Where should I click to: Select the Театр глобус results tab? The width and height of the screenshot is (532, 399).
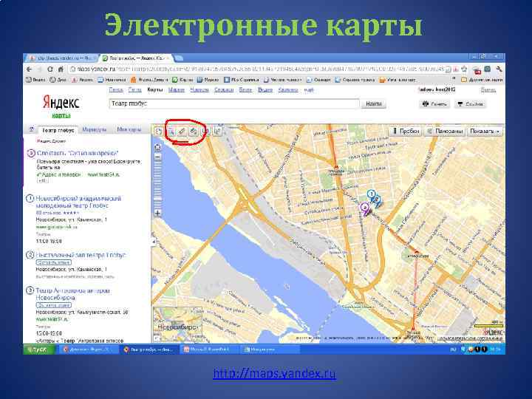click(x=58, y=130)
